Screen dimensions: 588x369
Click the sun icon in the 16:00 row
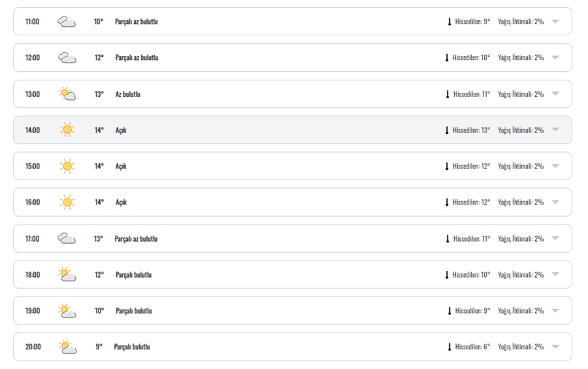pyautogui.click(x=67, y=202)
